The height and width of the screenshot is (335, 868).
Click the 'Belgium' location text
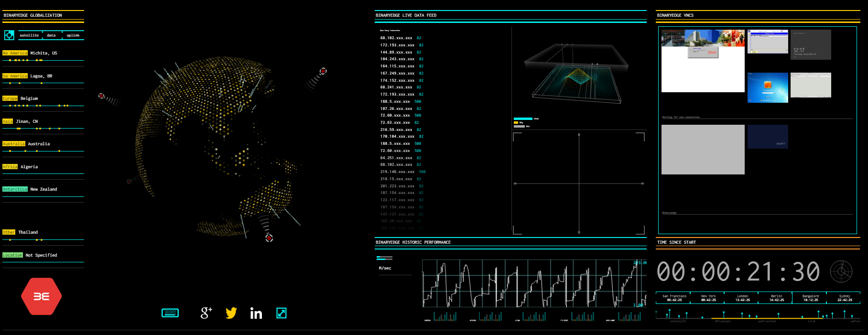29,98
